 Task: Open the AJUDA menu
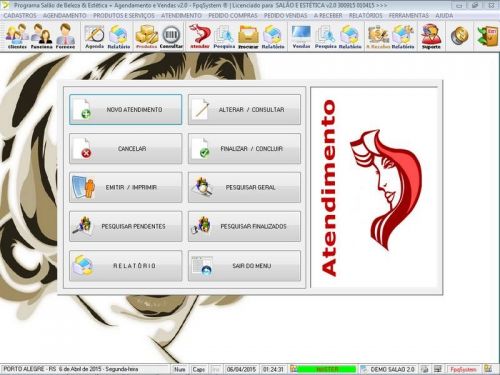pos(444,16)
